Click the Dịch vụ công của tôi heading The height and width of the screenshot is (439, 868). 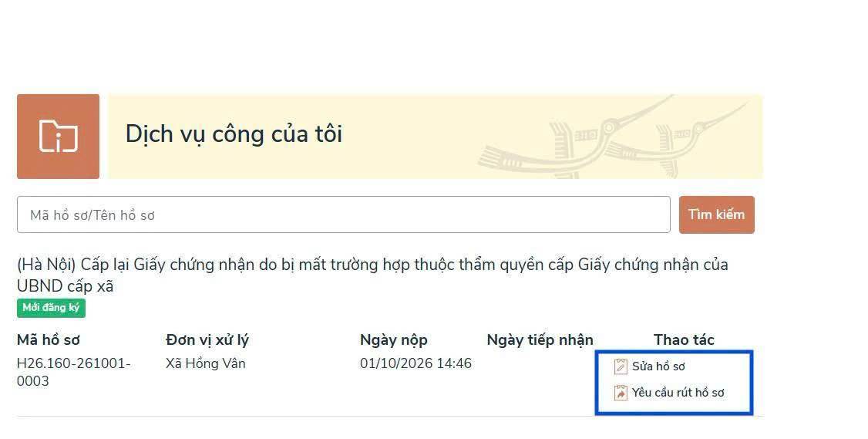click(234, 134)
